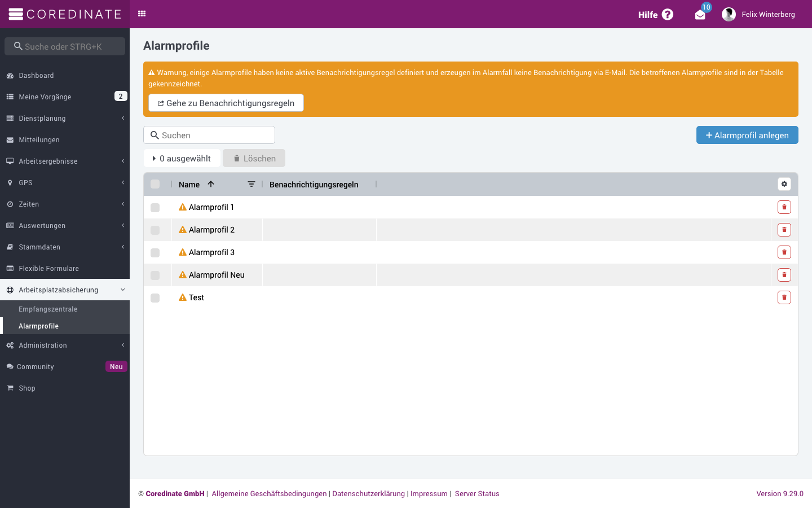Click the Alarmprofil anlegen button
The width and height of the screenshot is (812, 508).
coord(747,135)
